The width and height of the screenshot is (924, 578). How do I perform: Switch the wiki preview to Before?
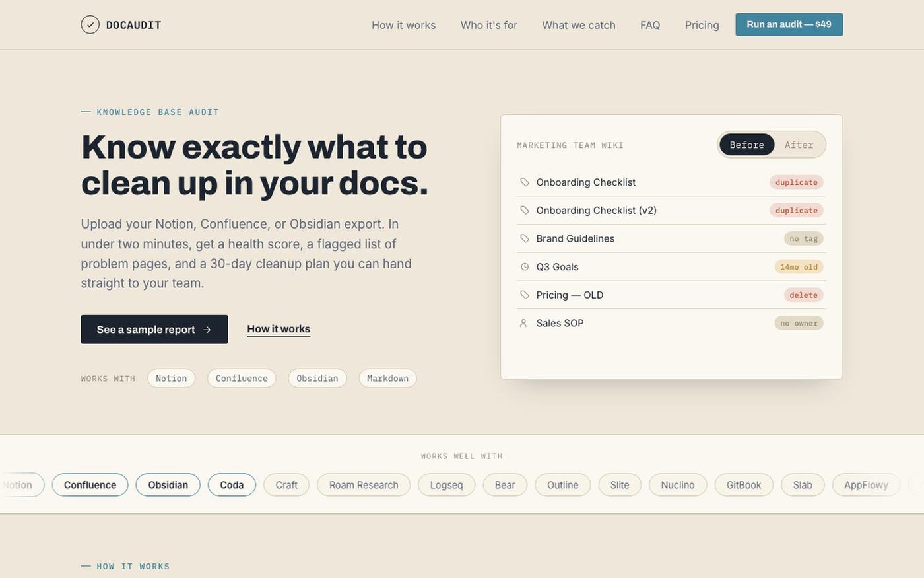pyautogui.click(x=746, y=145)
